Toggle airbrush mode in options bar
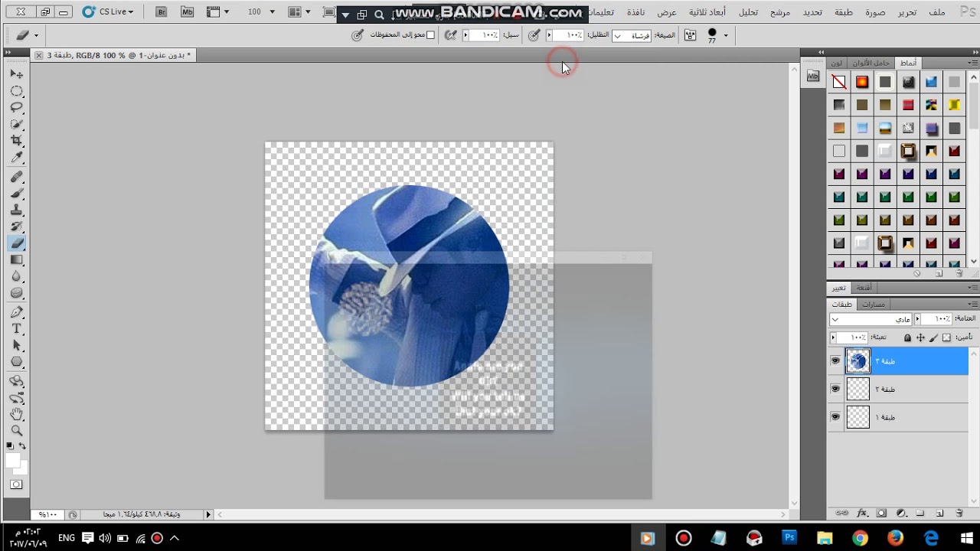Screen dimensions: 980x551 450,35
